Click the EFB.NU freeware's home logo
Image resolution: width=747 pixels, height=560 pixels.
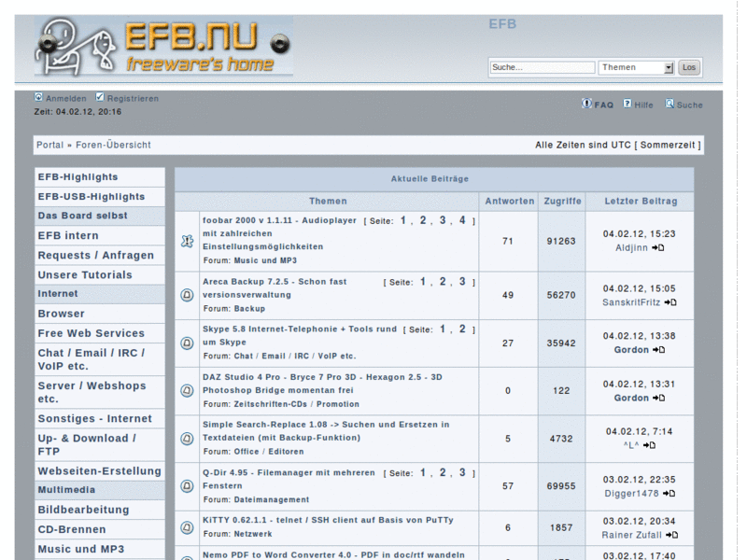pos(163,46)
